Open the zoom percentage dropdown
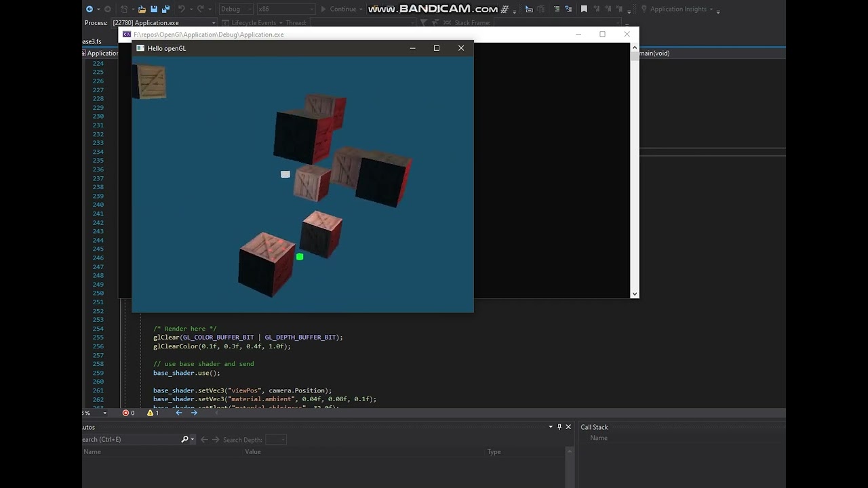868x488 pixels. (x=104, y=413)
